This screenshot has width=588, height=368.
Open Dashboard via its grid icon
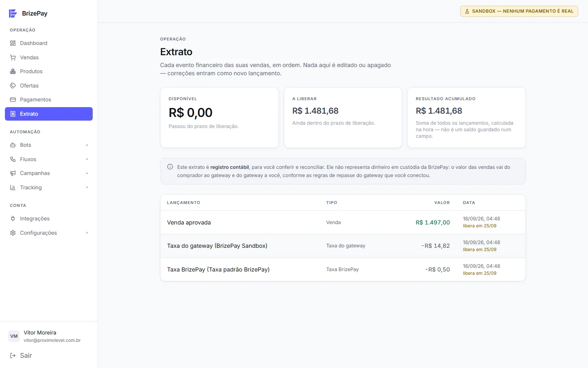click(13, 43)
